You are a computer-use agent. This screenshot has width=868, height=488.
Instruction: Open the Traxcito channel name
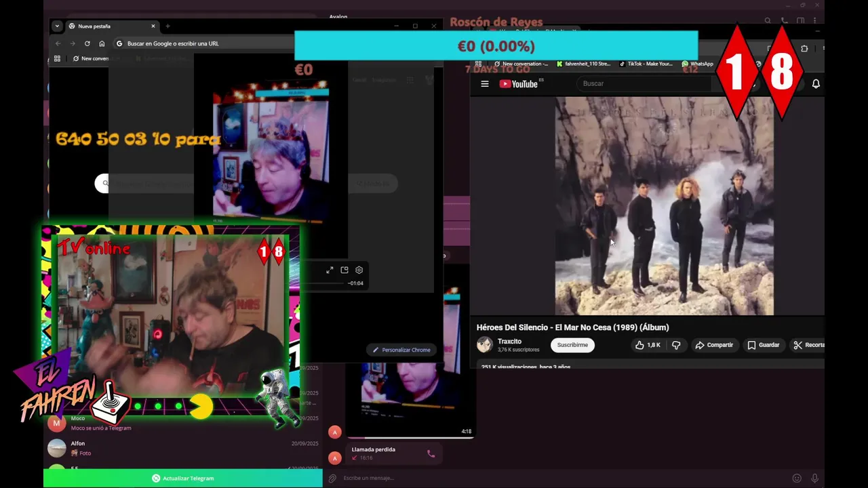[510, 342]
